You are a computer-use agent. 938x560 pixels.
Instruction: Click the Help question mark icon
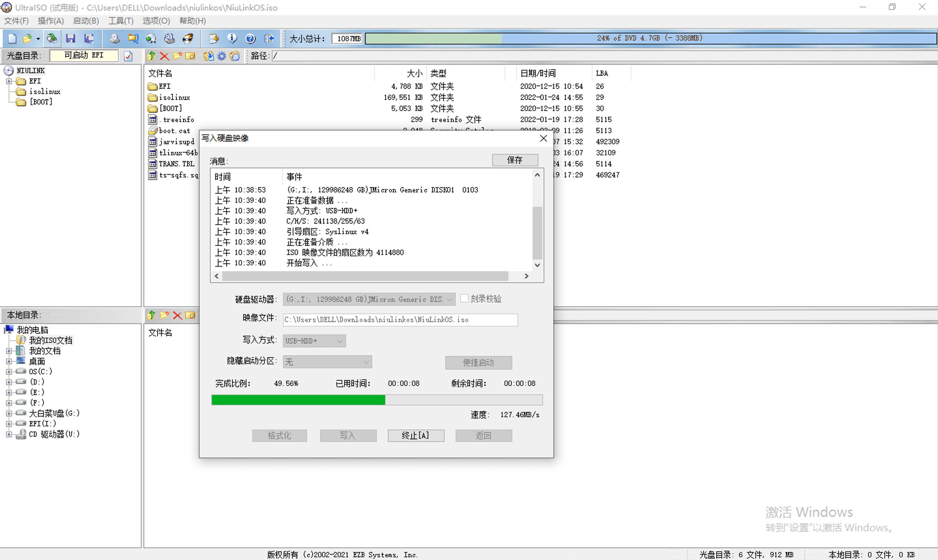tap(250, 38)
